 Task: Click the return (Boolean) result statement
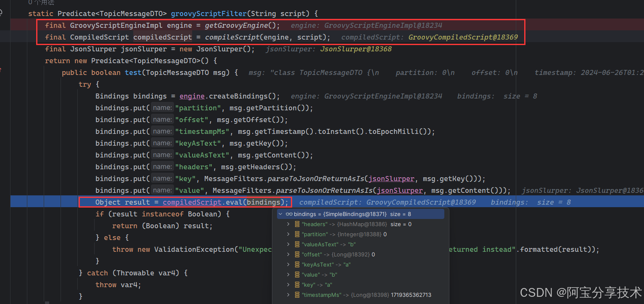162,226
